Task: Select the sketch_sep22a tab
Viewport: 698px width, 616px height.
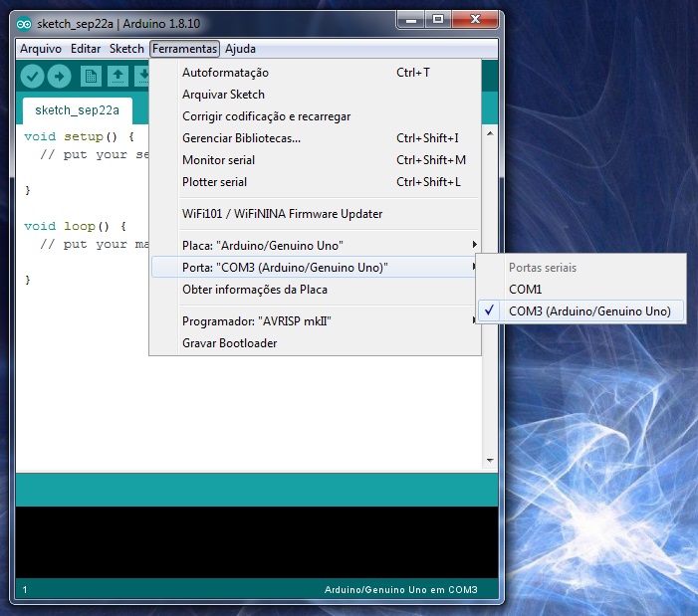Action: tap(77, 109)
